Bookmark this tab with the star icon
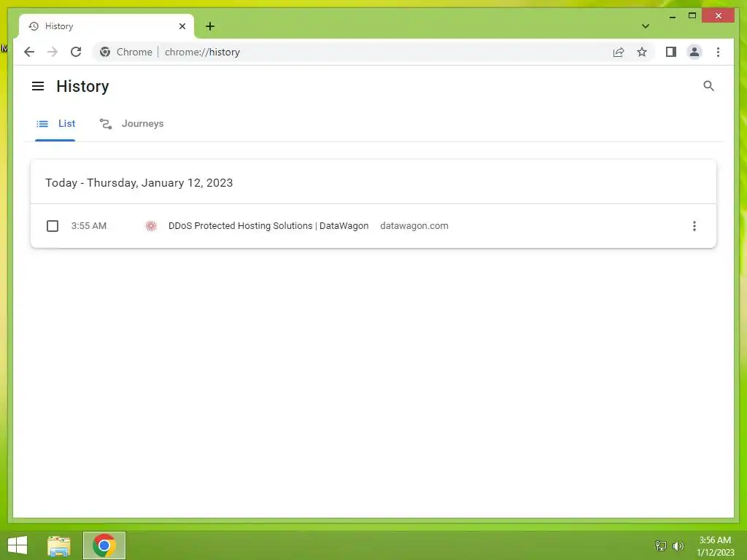Viewport: 747px width, 560px height. coord(642,52)
